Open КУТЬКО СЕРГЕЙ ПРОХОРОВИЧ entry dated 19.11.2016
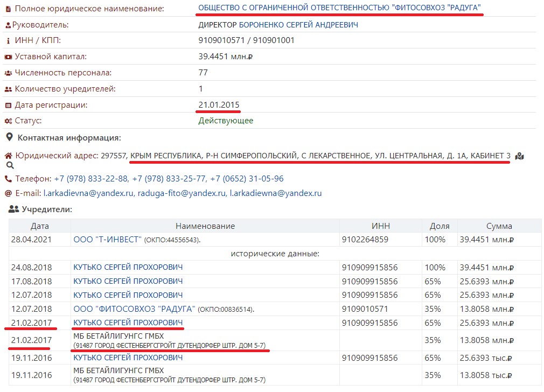Viewport: 544px width, 392px height. [128, 358]
